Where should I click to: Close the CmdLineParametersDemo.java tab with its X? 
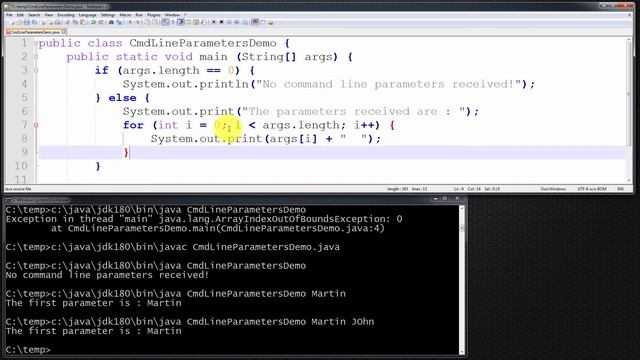(x=64, y=31)
